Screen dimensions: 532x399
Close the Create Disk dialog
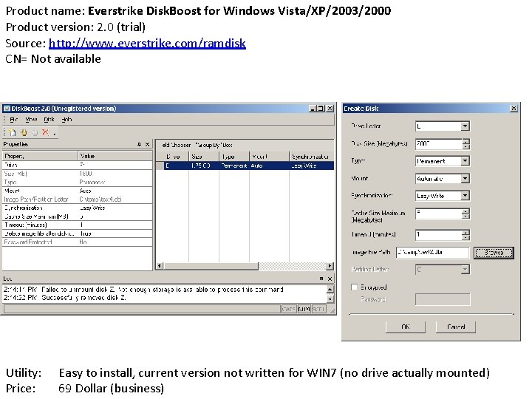pos(514,109)
